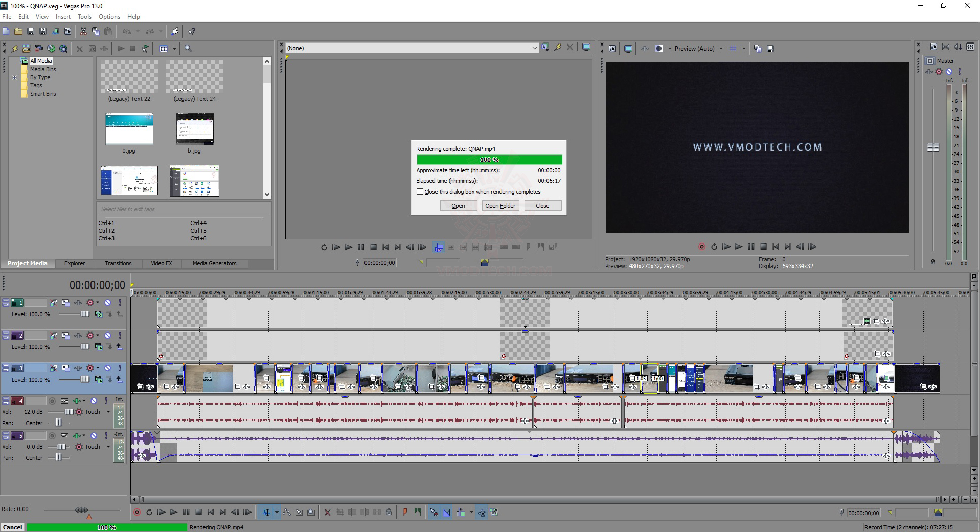The image size is (980, 532).
Task: Switch to the Media Generators tab
Action: pos(214,263)
